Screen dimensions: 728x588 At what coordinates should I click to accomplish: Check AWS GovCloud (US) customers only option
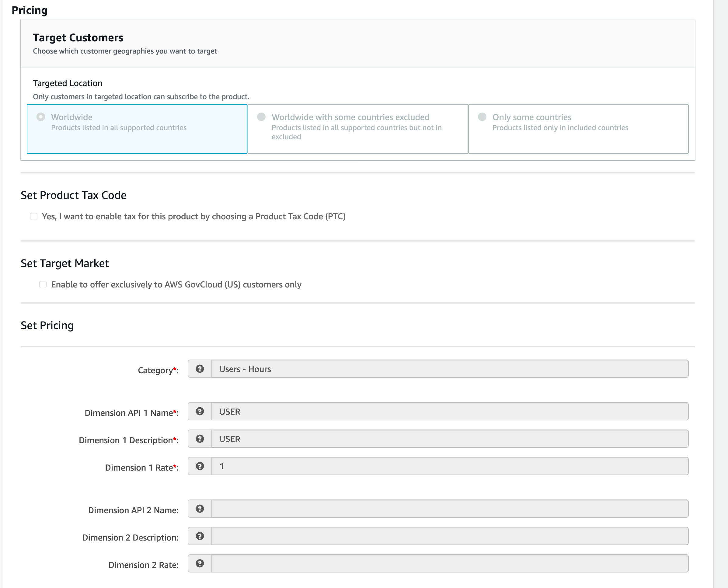[43, 284]
